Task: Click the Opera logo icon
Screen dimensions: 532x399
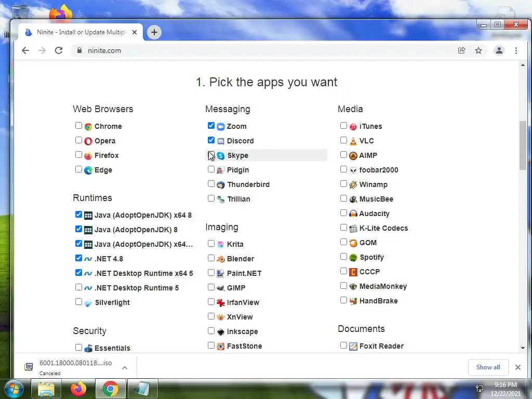Action: 88,141
